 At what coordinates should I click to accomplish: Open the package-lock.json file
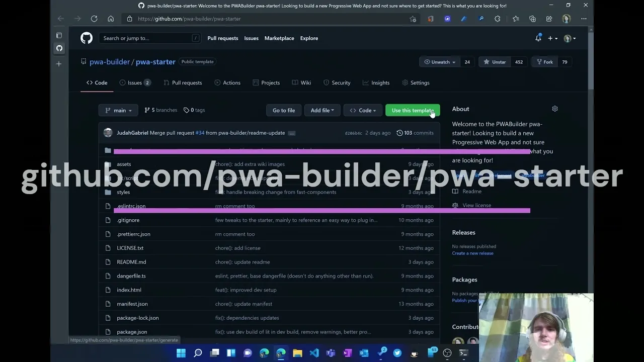(x=138, y=318)
